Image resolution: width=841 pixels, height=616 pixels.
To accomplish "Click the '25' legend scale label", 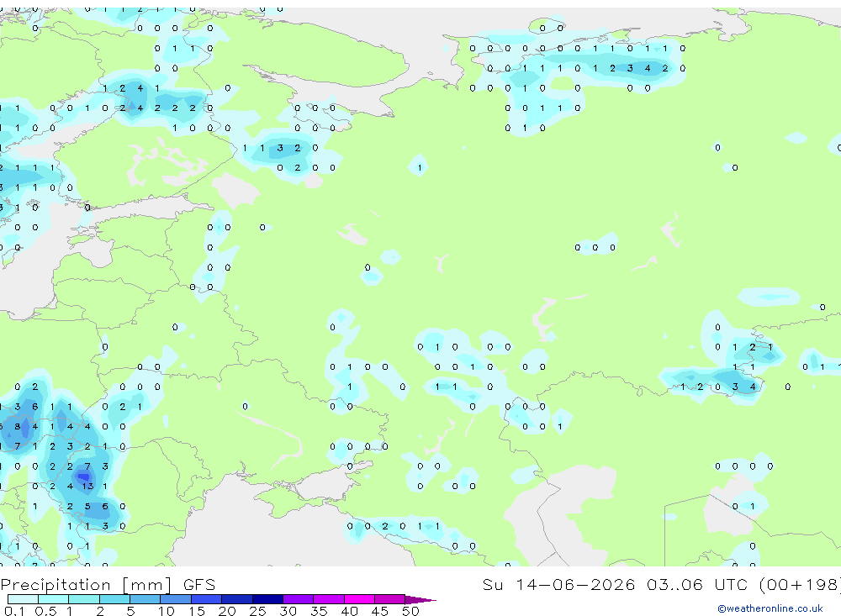I will click(257, 611).
